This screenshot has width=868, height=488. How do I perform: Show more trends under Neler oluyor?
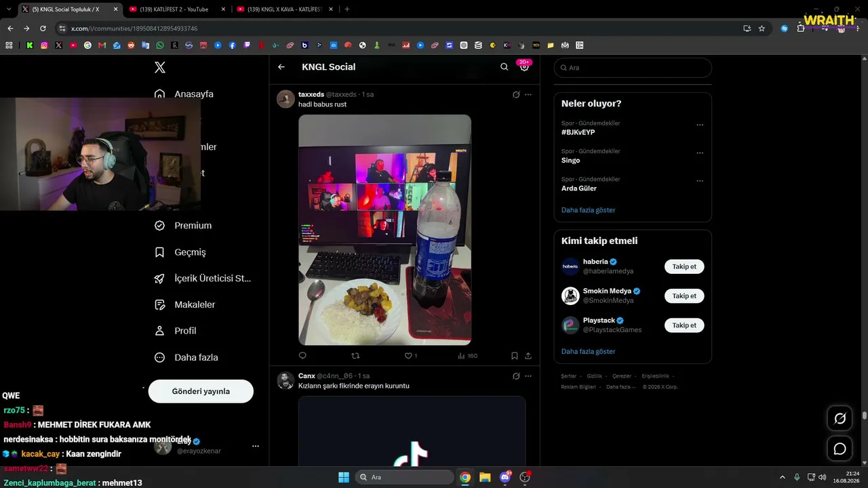tap(588, 210)
